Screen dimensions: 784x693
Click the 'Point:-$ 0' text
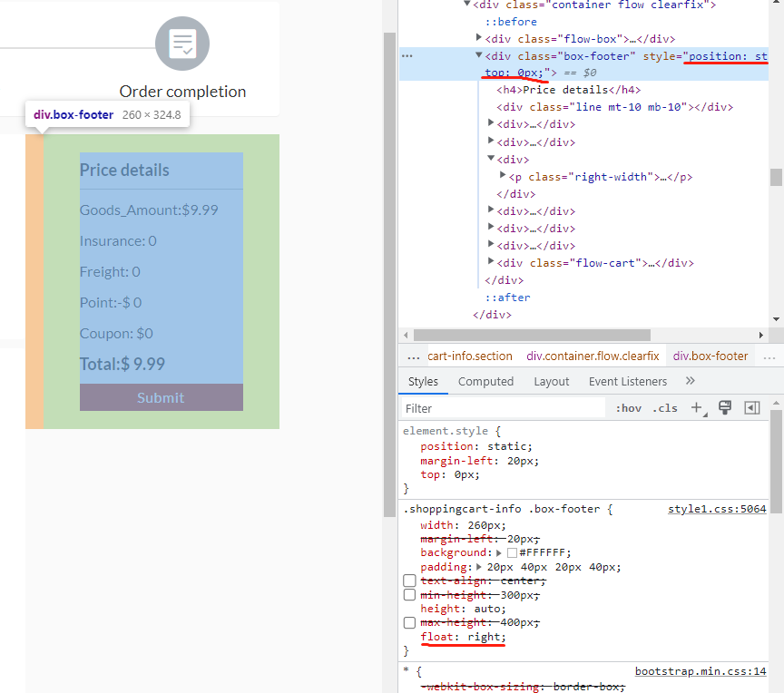click(111, 303)
